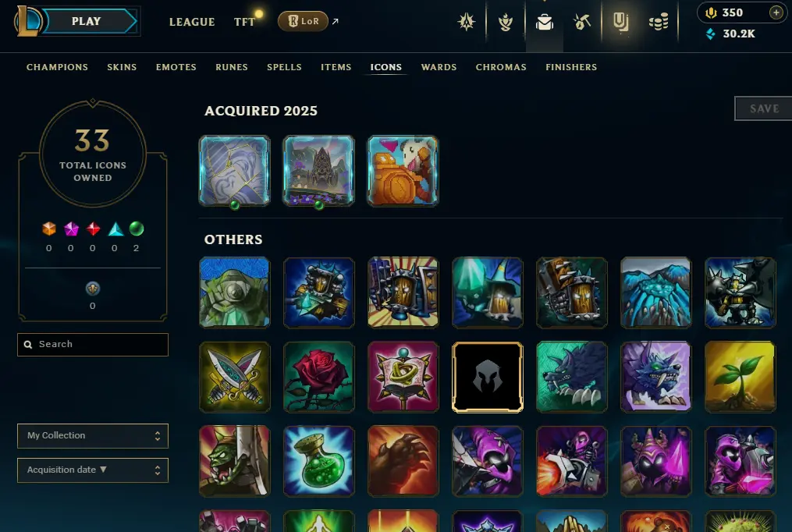792x532 pixels.
Task: Click the Store coins stack icon
Action: [x=658, y=22]
